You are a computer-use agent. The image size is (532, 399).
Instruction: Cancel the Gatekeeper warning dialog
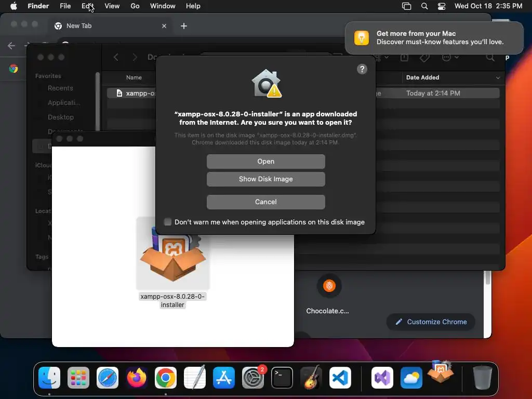coord(265,202)
